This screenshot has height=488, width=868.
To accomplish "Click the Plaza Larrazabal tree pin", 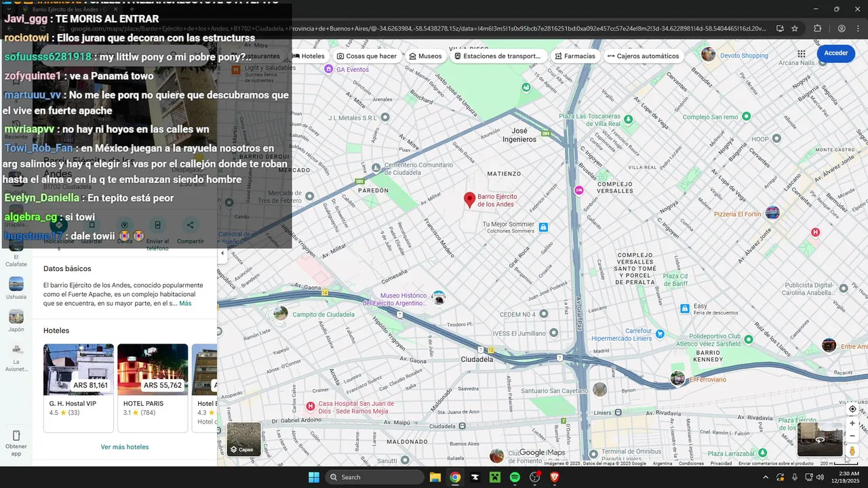I will pos(763,453).
